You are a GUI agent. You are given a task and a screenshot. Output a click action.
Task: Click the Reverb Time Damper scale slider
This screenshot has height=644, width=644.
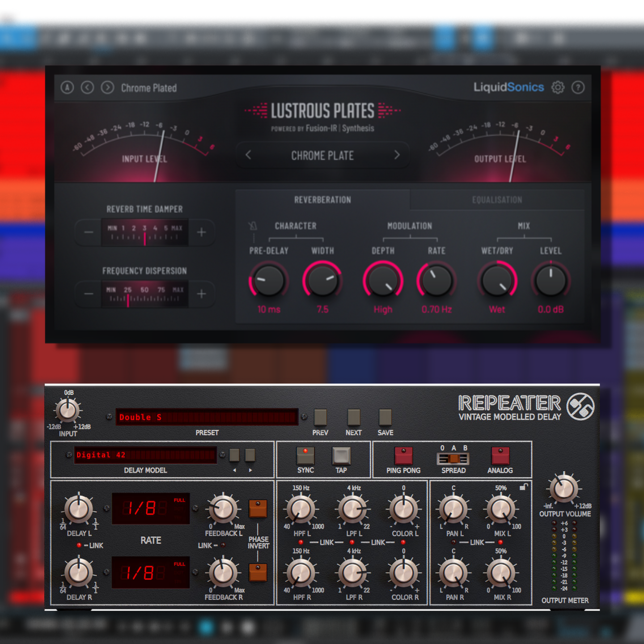(x=144, y=233)
